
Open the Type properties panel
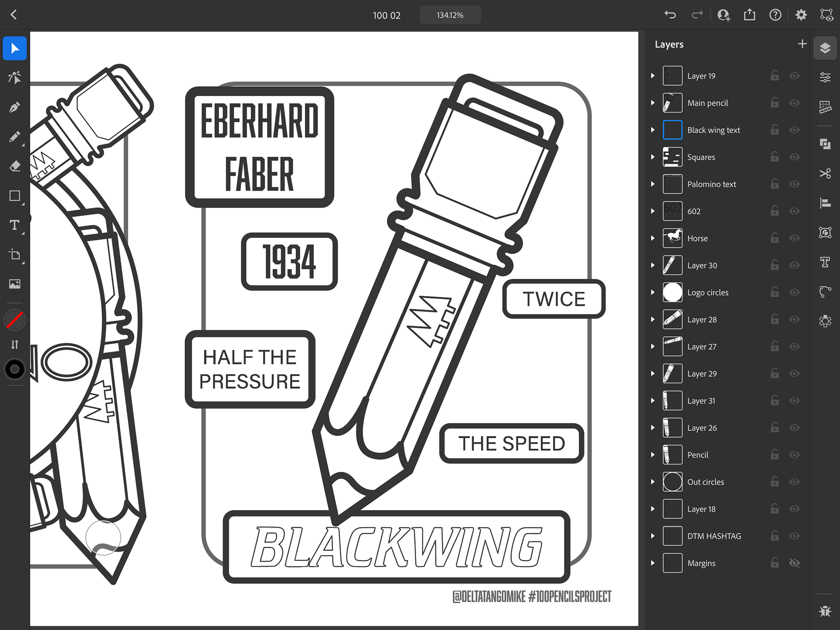[825, 262]
